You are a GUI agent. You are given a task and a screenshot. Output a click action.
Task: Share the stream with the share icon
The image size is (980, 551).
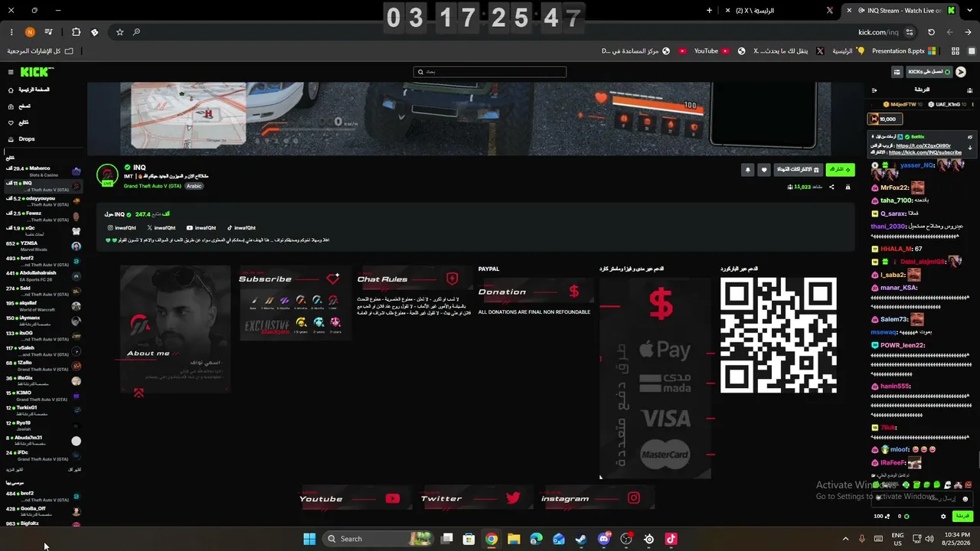[831, 187]
